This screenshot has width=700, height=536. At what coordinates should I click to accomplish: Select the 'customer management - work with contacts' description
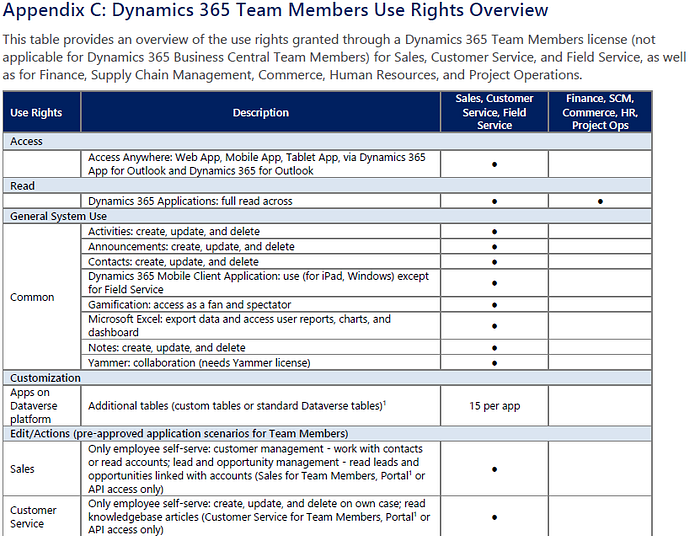[261, 469]
